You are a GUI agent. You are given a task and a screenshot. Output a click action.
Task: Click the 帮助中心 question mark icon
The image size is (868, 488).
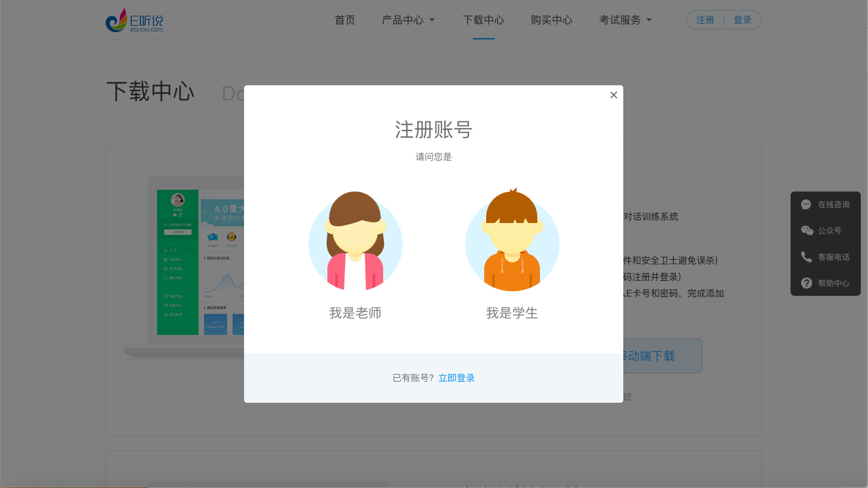pos(806,283)
